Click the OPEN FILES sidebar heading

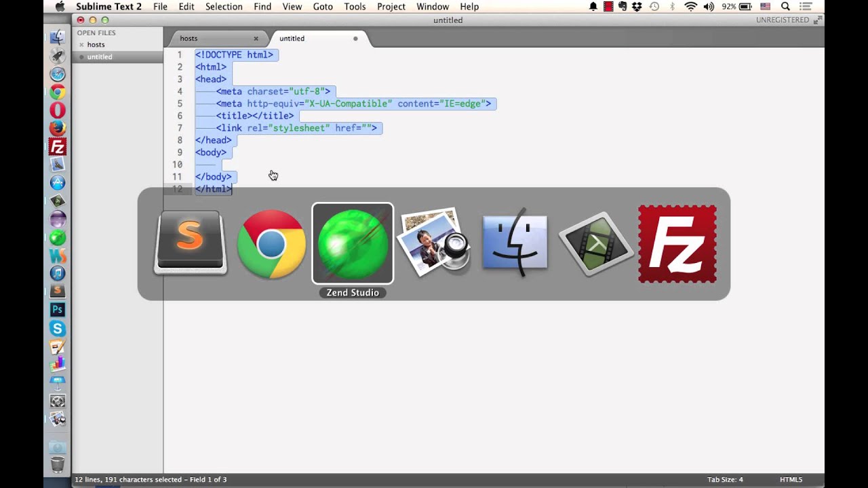coord(96,33)
